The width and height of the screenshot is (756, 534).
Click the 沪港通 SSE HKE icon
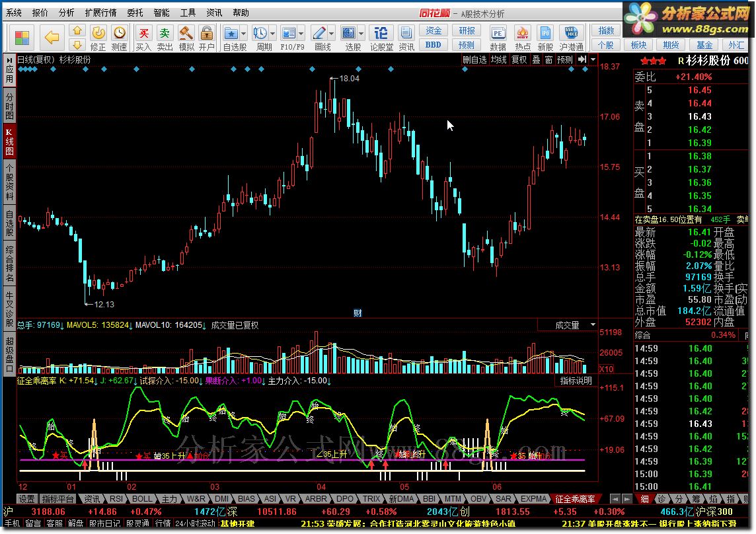click(571, 33)
